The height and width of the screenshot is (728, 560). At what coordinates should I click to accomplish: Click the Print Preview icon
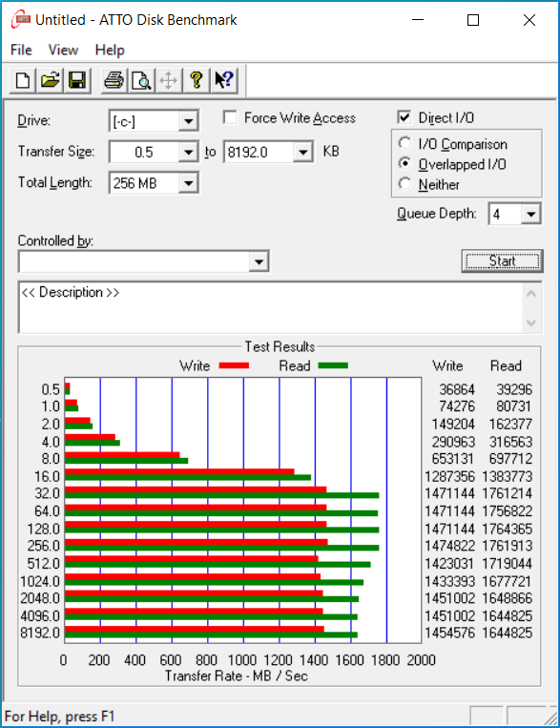[x=141, y=81]
